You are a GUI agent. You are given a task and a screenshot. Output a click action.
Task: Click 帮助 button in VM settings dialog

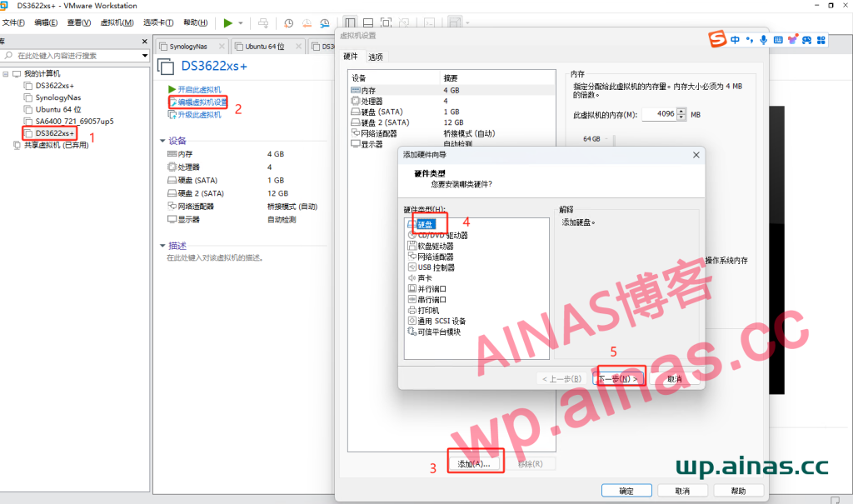739,491
